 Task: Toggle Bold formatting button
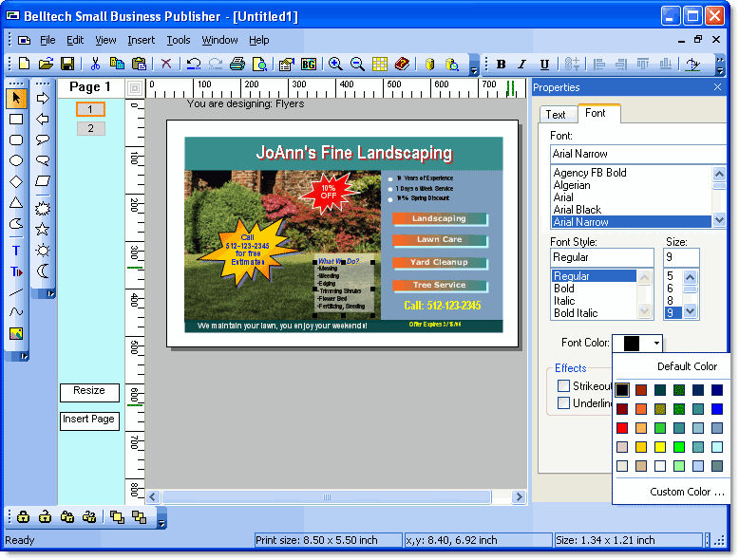pos(501,65)
